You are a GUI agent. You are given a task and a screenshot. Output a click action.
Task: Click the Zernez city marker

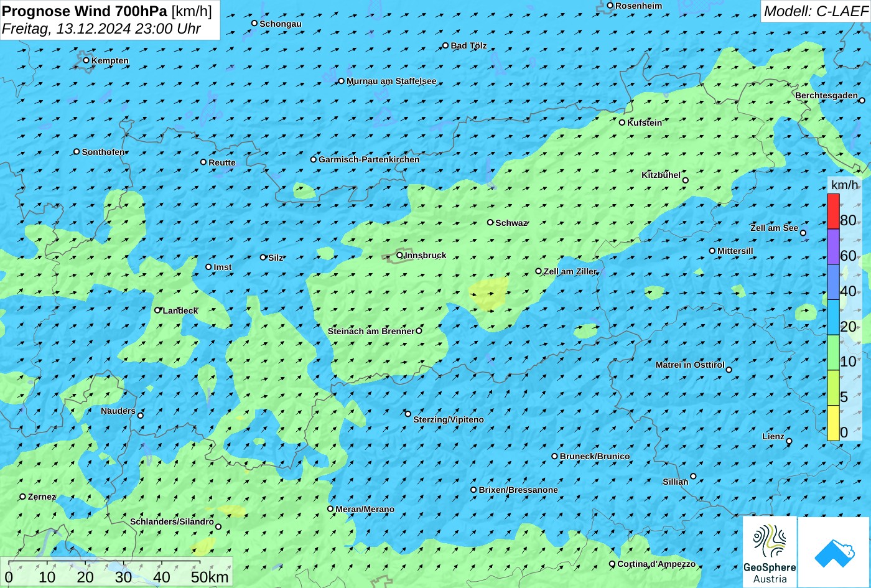pos(23,497)
